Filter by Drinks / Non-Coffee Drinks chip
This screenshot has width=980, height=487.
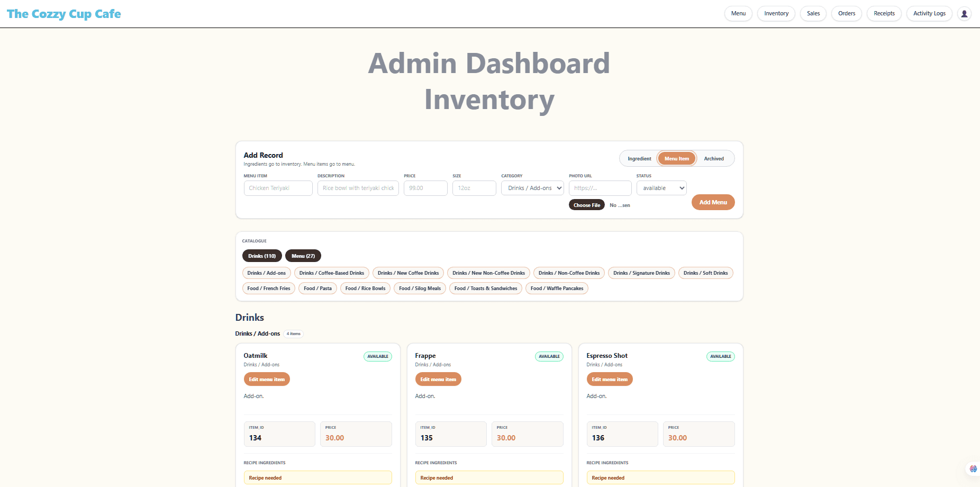pos(569,273)
